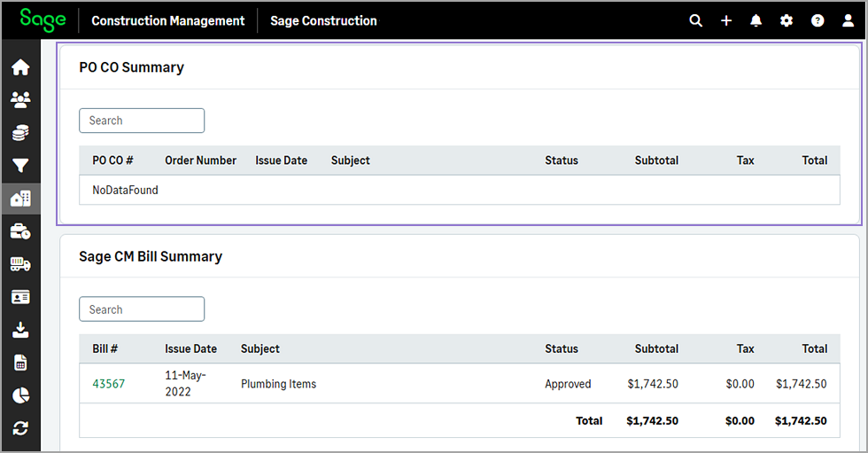Open the download tray icon in sidebar
The image size is (868, 453).
(x=20, y=330)
